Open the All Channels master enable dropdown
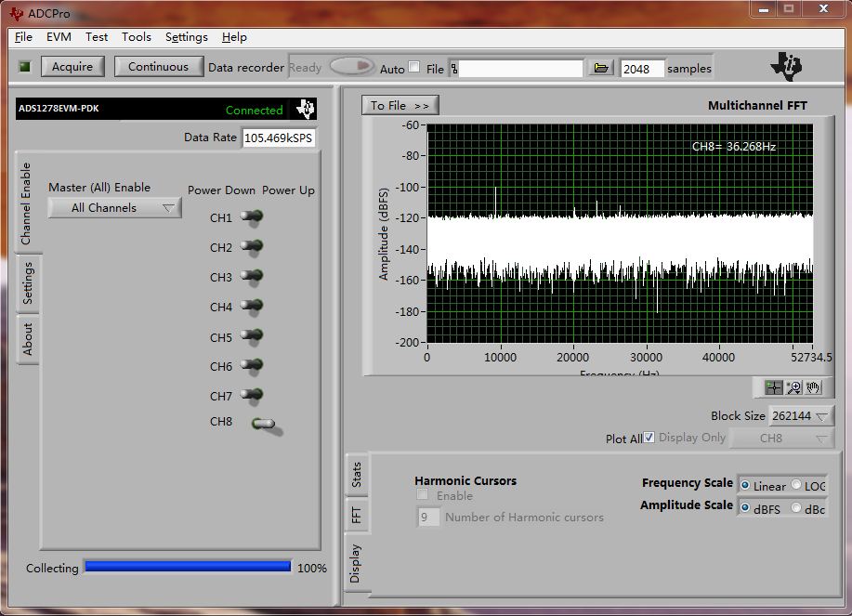The image size is (852, 616). [114, 208]
